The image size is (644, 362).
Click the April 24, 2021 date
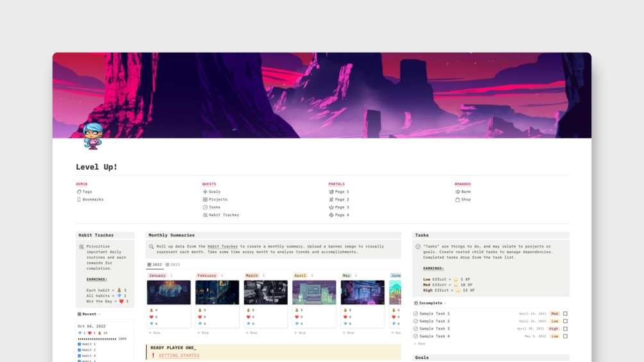533,313
